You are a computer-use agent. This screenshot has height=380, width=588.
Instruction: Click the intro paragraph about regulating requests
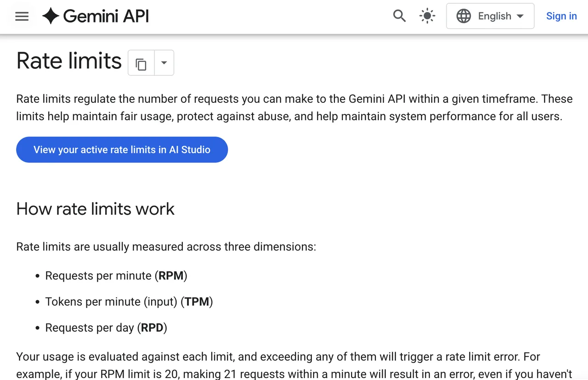(294, 107)
